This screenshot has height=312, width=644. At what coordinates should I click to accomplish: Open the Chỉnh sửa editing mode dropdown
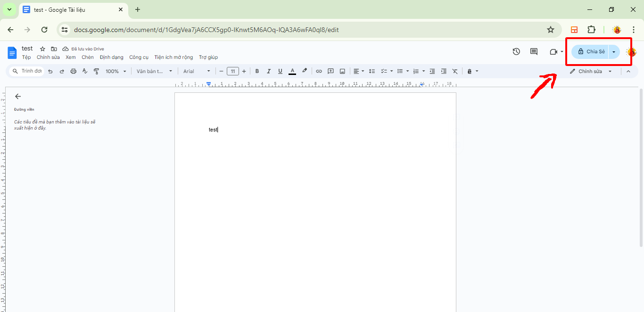coord(591,71)
